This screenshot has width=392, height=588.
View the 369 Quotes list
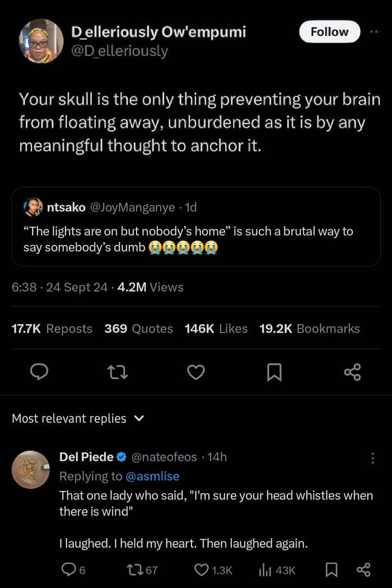138,329
